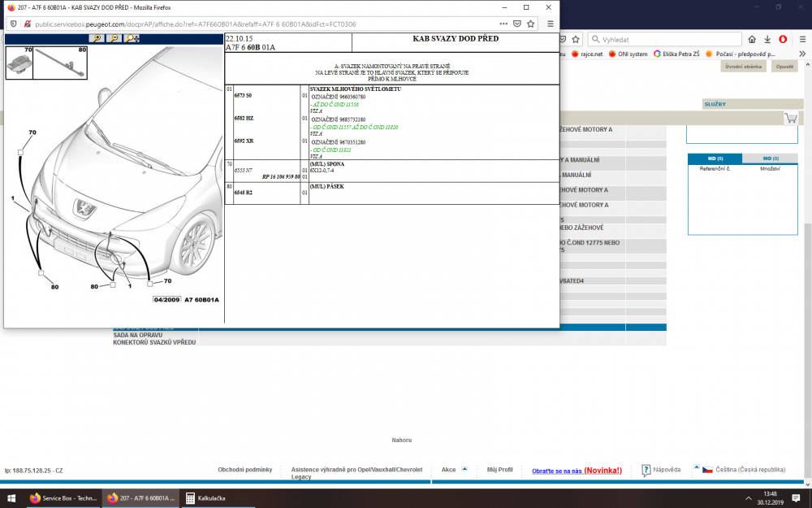The width and height of the screenshot is (812, 508).
Task: Select part reference 6582 HZ
Action: click(x=244, y=119)
